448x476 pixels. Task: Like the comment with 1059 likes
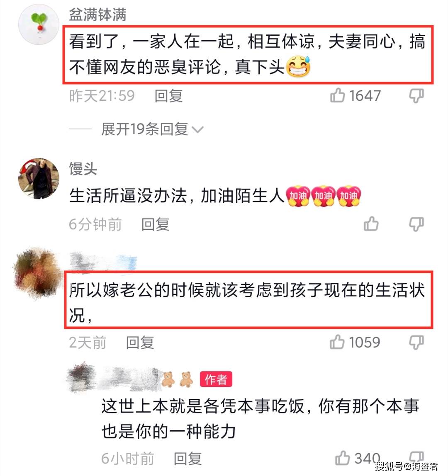click(x=337, y=342)
